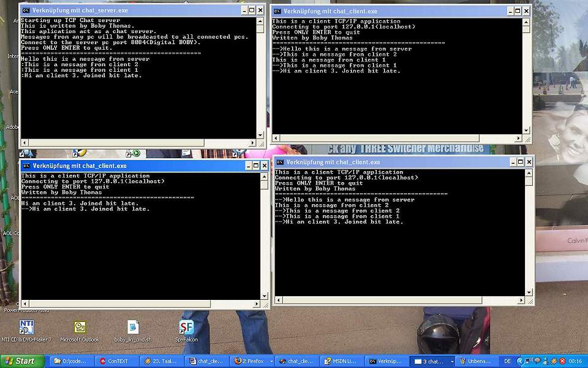Click the red X security tray icon
Screen dimensions: 588x368
tap(562, 361)
